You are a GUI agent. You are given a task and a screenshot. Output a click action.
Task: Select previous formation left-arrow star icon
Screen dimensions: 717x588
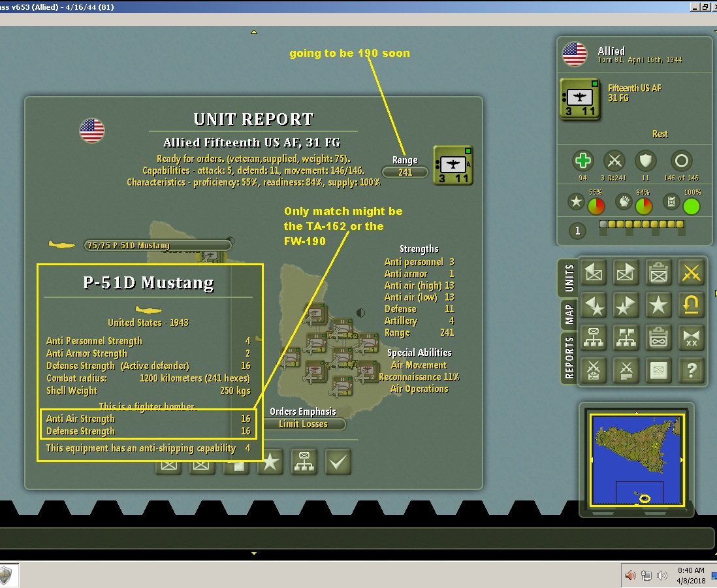[594, 304]
